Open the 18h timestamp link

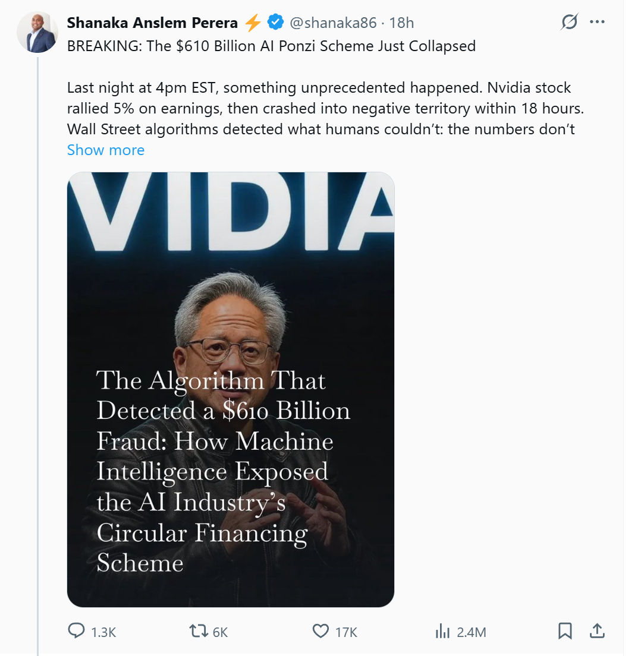[401, 23]
